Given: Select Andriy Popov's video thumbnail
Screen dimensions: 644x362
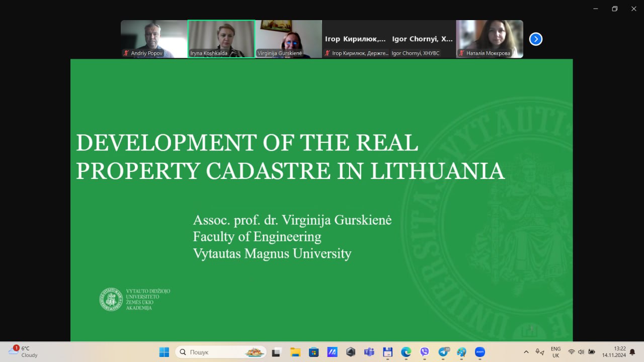Looking at the screenshot, I should (x=154, y=39).
